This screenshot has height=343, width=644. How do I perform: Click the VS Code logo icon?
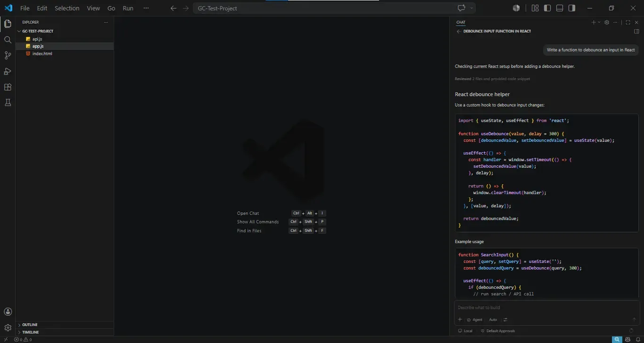(8, 8)
